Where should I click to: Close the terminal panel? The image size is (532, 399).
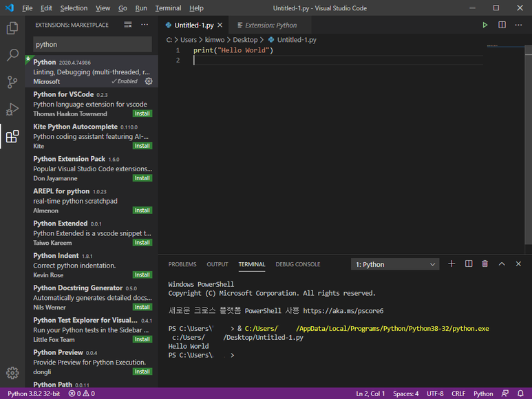click(x=518, y=263)
